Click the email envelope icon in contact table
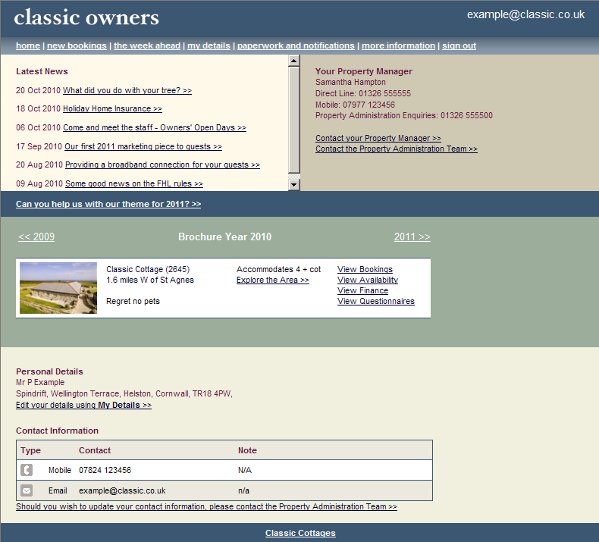This screenshot has height=542, width=599. coord(27,490)
